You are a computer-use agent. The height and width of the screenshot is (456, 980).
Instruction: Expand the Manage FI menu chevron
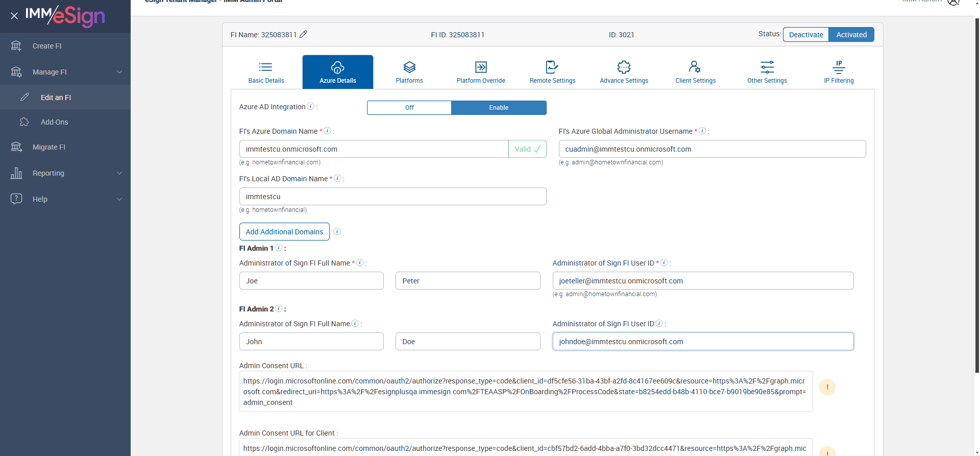[x=119, y=72]
